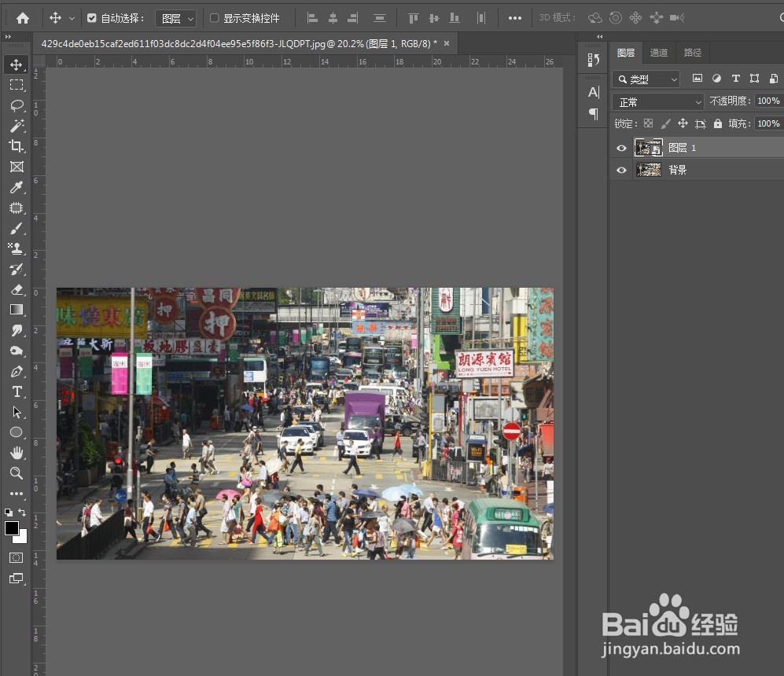Switch to the 通道 tab
This screenshot has width=784, height=676.
658,53
